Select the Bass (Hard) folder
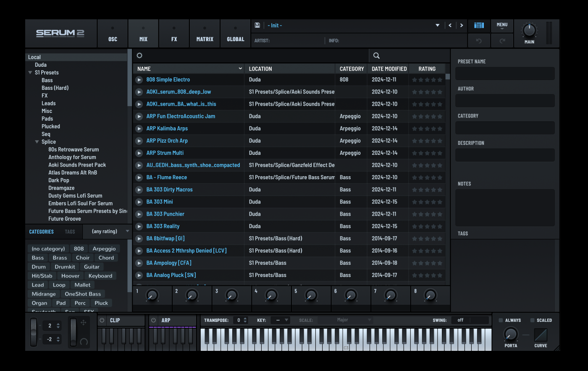This screenshot has height=371, width=588. click(x=55, y=88)
